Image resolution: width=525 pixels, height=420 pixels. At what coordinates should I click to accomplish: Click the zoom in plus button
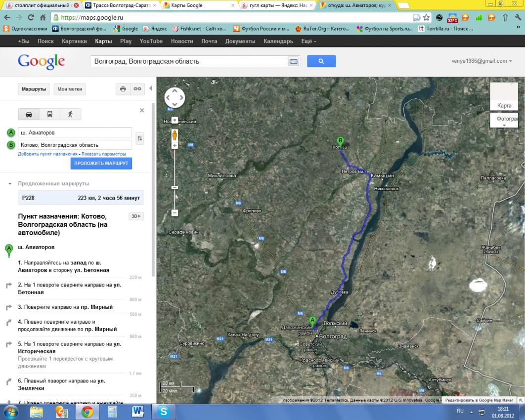175,146
